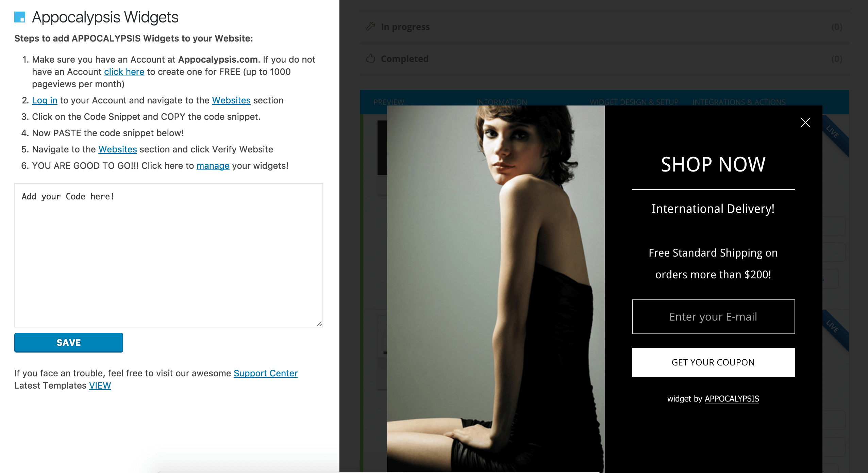Click the GET YOUR COUPON button
This screenshot has height=473, width=868.
coord(713,362)
